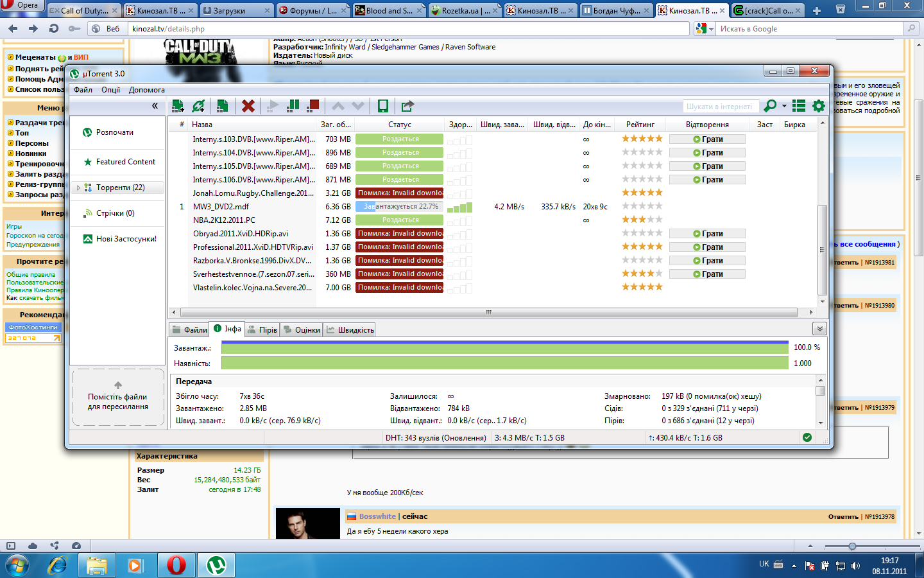Open uTorrent from Windows taskbar

coord(216,565)
